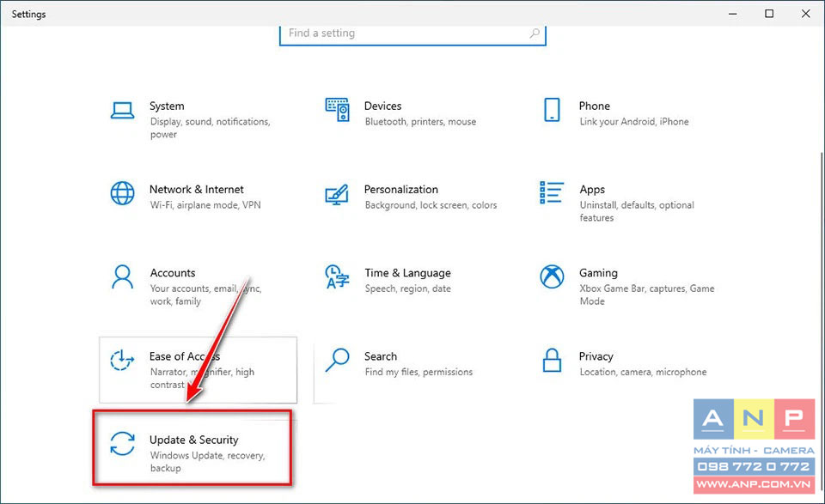Viewport: 825px width, 504px height.
Task: Click the text "Background, lock screen, colors"
Action: click(431, 205)
